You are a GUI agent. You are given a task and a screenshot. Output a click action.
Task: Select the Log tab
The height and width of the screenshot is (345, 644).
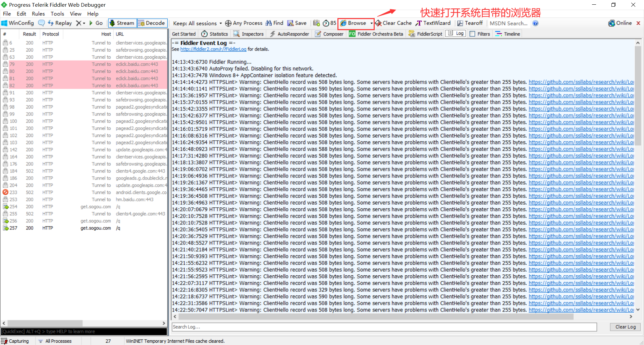click(455, 33)
